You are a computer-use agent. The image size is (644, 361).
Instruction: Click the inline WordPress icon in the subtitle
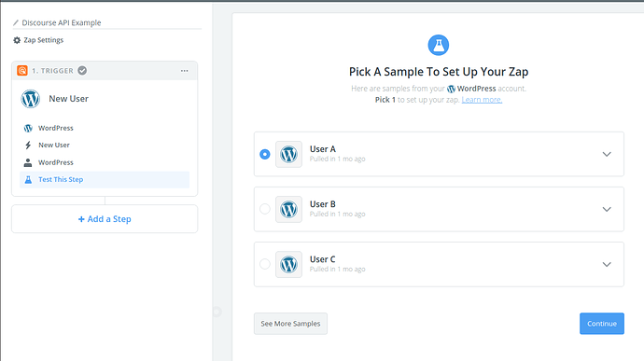point(451,90)
